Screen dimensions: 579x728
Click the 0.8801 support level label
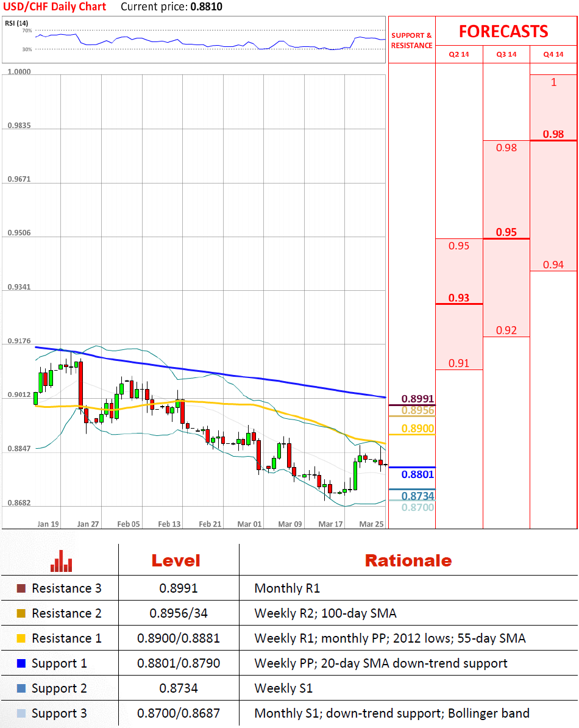point(417,474)
